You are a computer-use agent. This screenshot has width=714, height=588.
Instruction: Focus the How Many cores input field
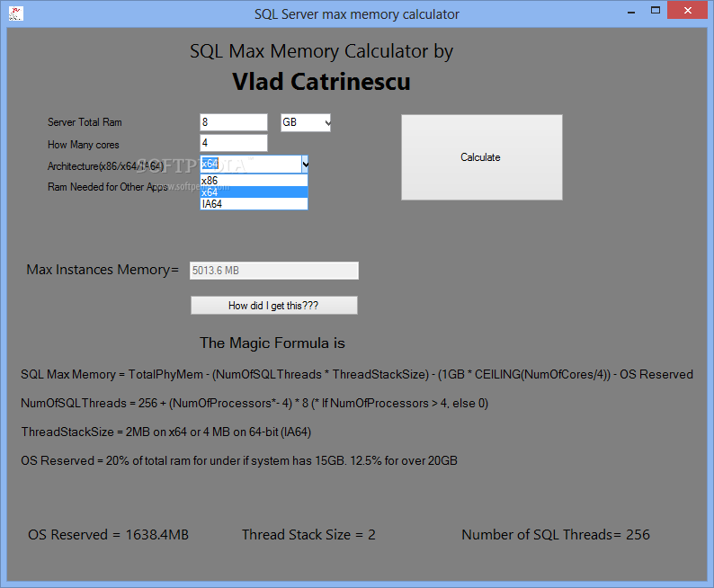[234, 143]
